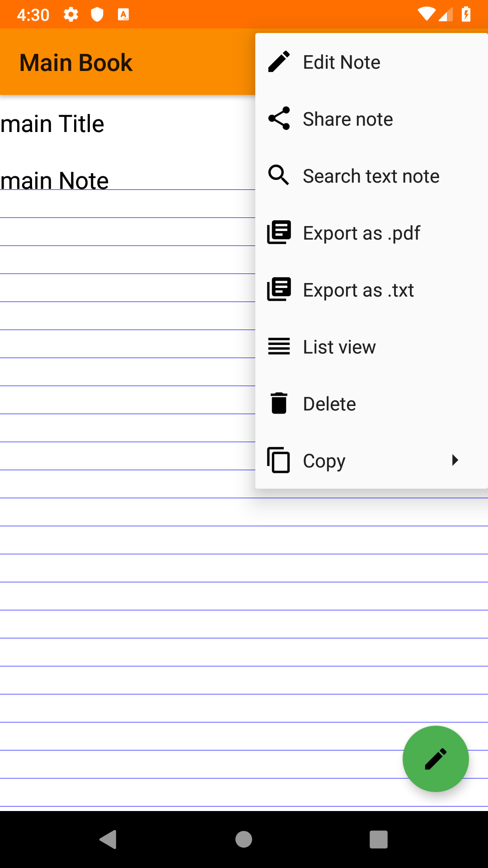Click the pencil icon beside Edit Note
The width and height of the screenshot is (488, 868).
point(279,62)
